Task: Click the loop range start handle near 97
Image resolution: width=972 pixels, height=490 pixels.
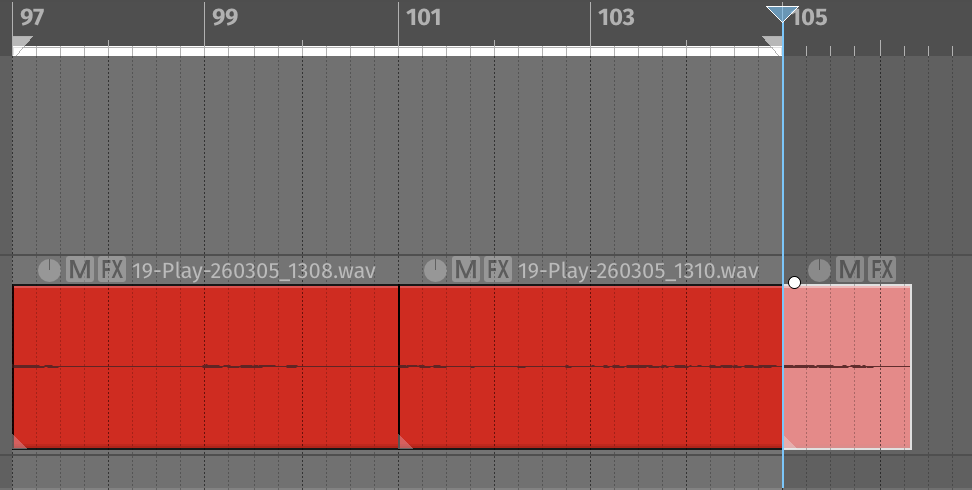Action: (x=21, y=45)
